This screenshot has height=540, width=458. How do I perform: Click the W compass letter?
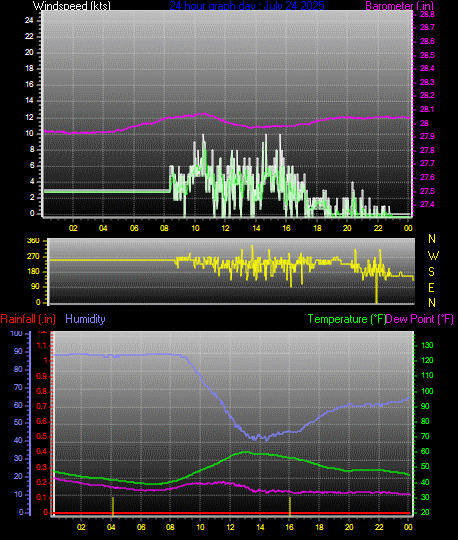[433, 256]
